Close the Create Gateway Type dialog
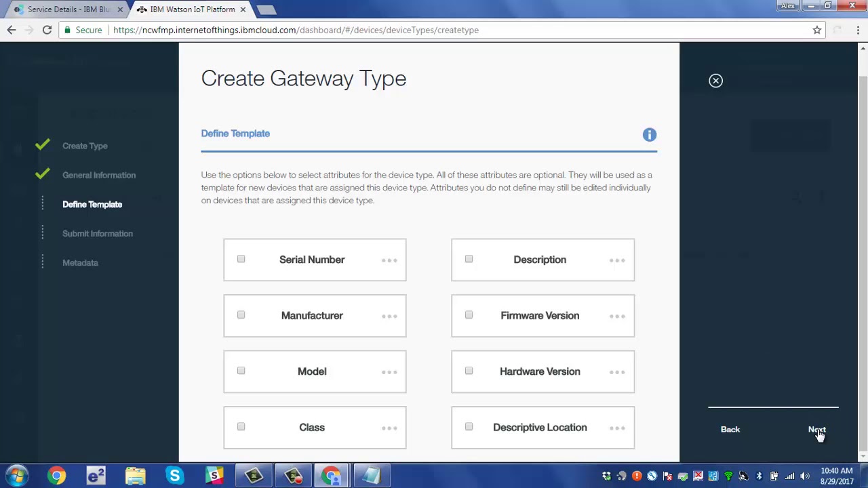The height and width of the screenshot is (488, 868). point(715,81)
